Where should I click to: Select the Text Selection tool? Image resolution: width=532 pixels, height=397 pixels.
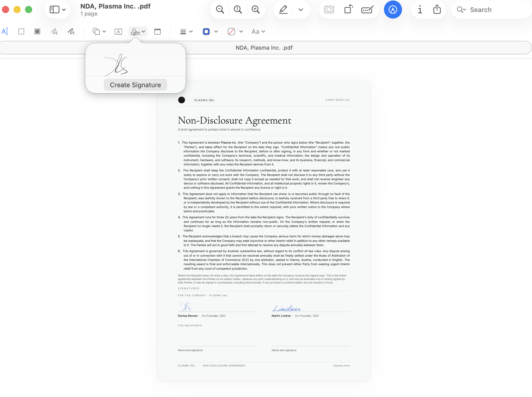point(5,32)
